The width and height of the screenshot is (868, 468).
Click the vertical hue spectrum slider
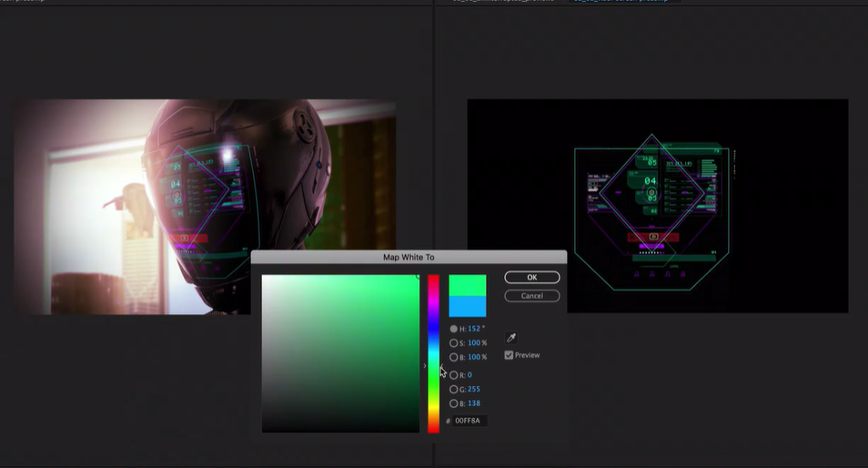(x=433, y=353)
